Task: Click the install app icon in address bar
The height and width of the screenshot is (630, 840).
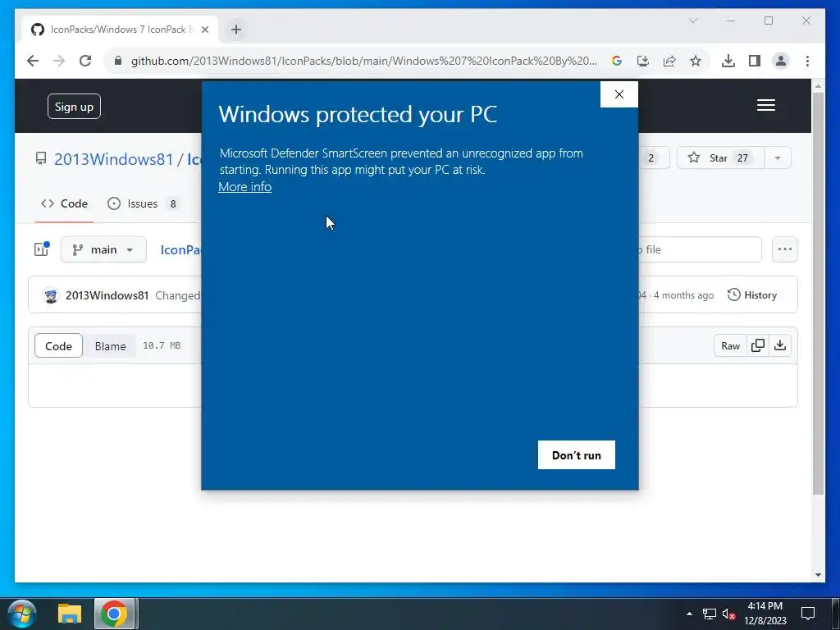Action: point(643,61)
